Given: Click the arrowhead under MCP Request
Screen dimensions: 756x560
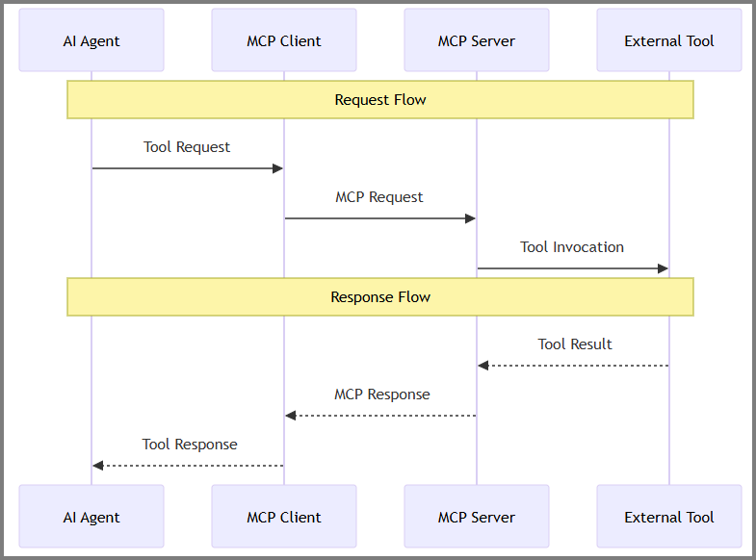Looking at the screenshot, I should 470,218.
